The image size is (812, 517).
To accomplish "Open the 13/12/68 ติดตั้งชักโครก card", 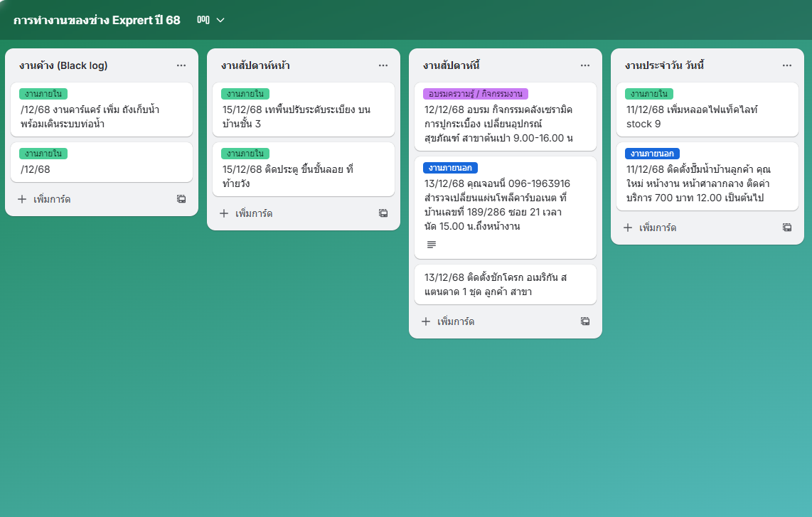I will 505,284.
